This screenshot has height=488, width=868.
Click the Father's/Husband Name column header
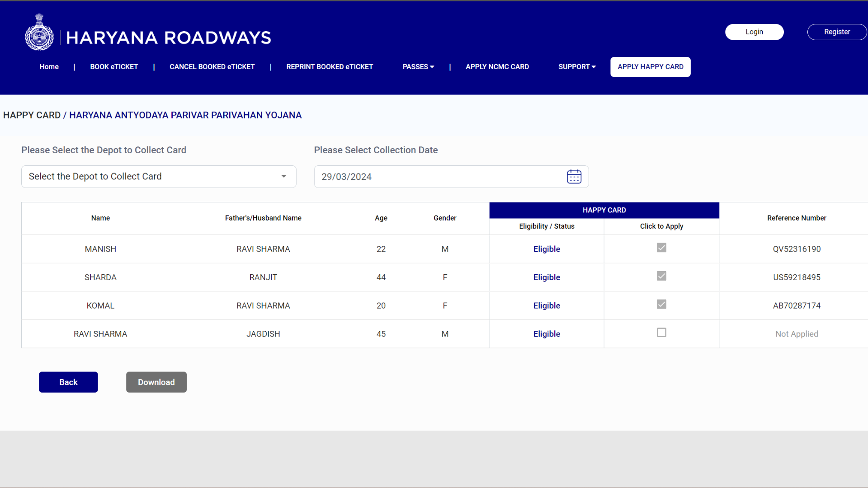pos(263,218)
